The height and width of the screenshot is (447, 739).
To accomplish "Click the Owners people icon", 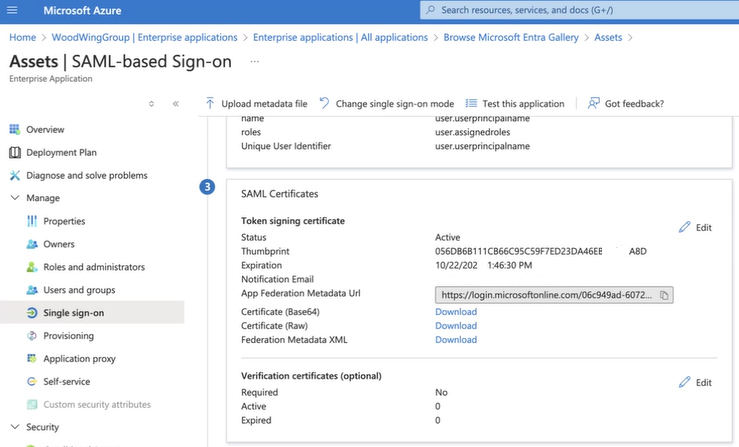I will click(32, 244).
